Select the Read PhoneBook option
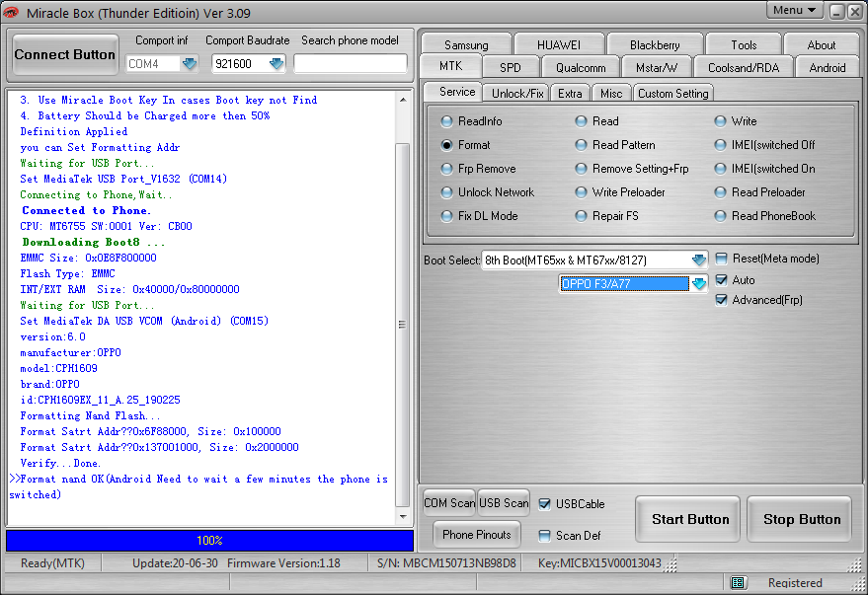Image resolution: width=868 pixels, height=595 pixels. coord(765,216)
